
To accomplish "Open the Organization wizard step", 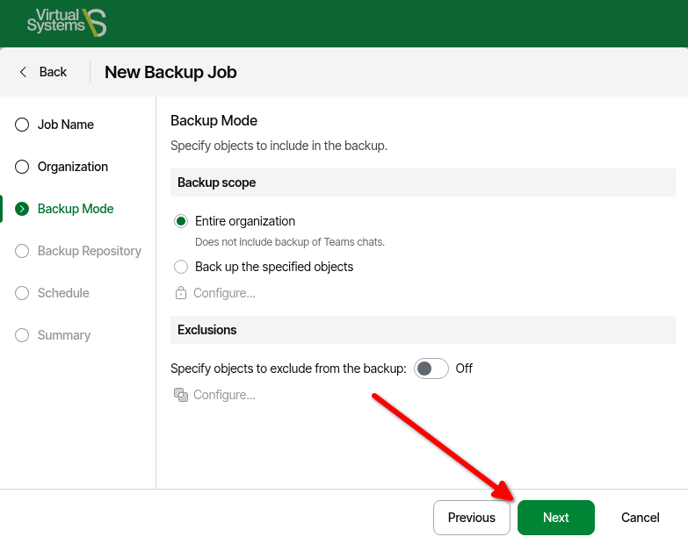I will (x=72, y=167).
